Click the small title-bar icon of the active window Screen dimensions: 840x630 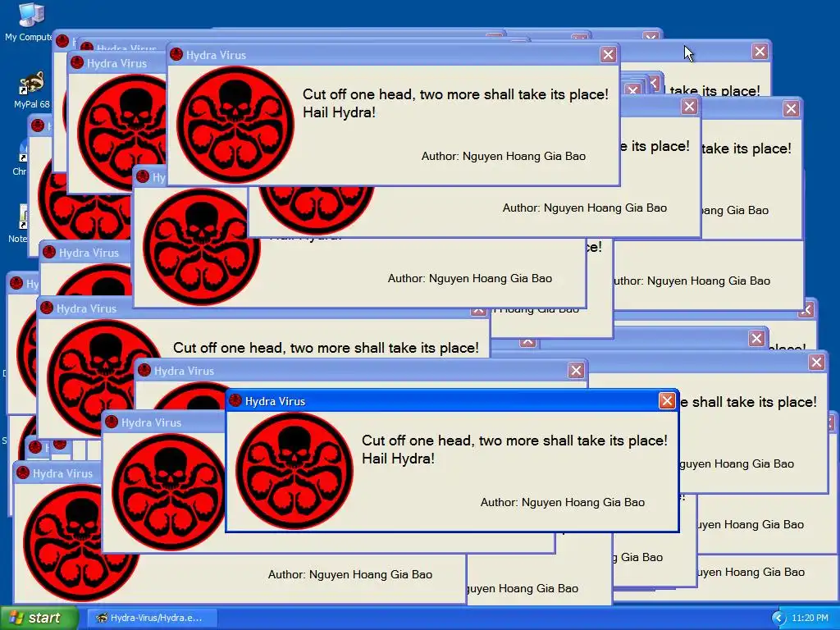[235, 400]
